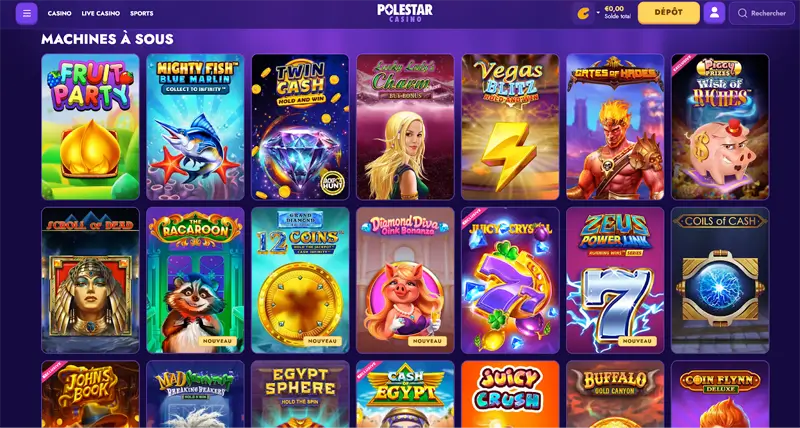Open Zeus Power Link game
Image resolution: width=800 pixels, height=428 pixels.
(x=615, y=280)
